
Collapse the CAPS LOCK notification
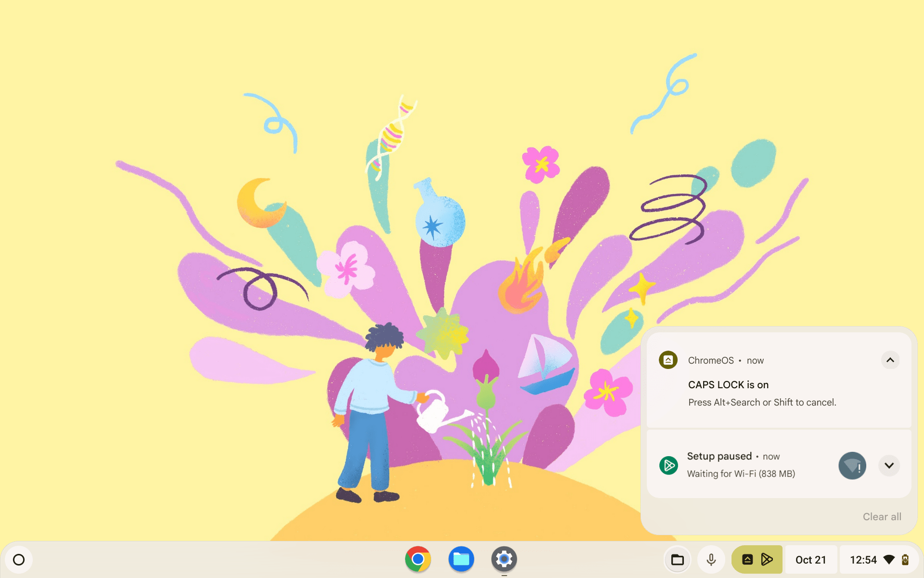click(x=890, y=360)
